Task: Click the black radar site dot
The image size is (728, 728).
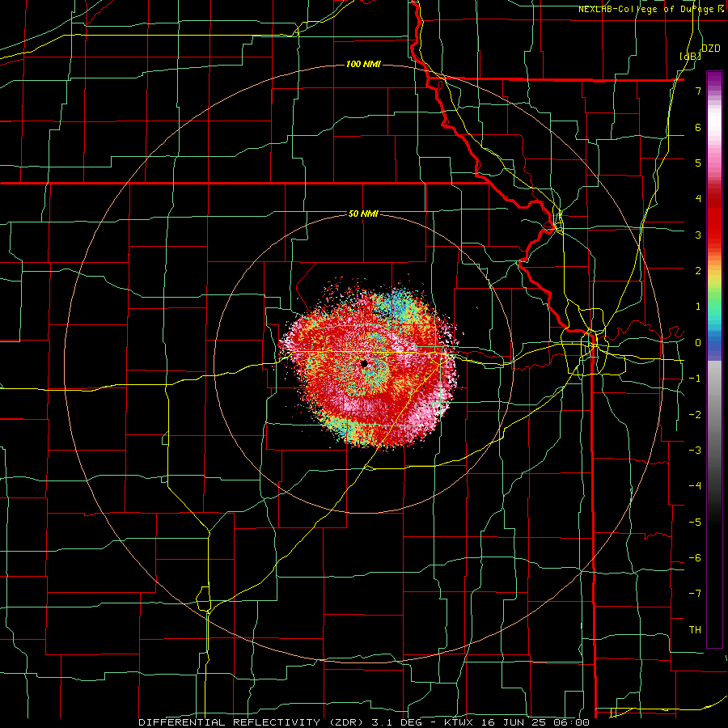Action: coord(364,363)
